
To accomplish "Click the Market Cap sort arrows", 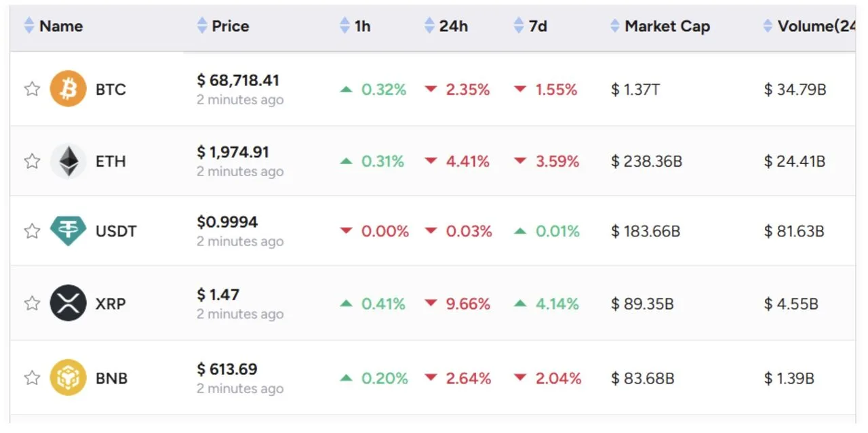I will point(615,25).
